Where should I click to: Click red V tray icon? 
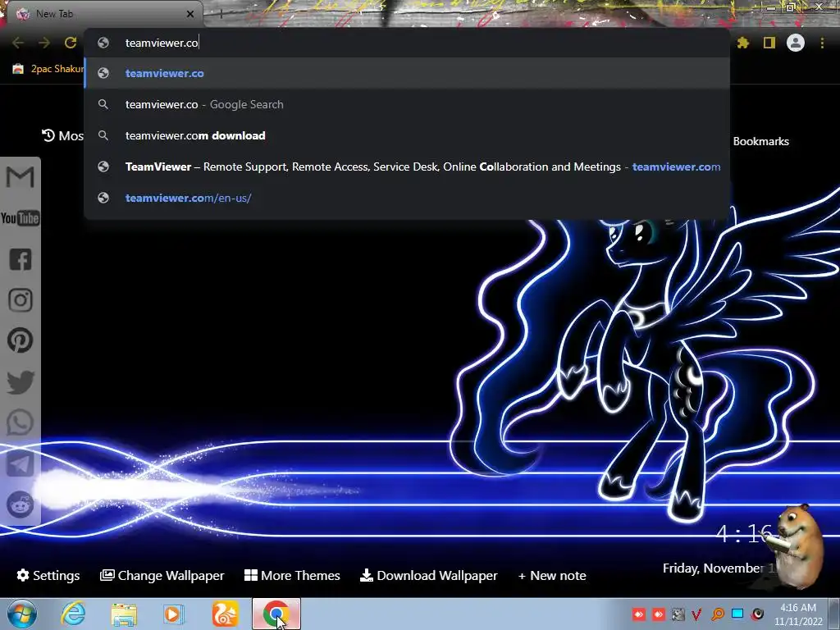click(x=696, y=614)
